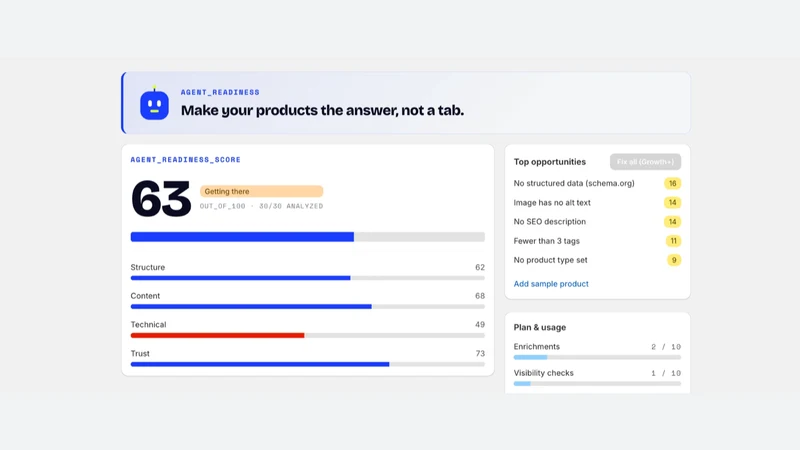
Task: Open the Add sample product link
Action: [x=551, y=284]
